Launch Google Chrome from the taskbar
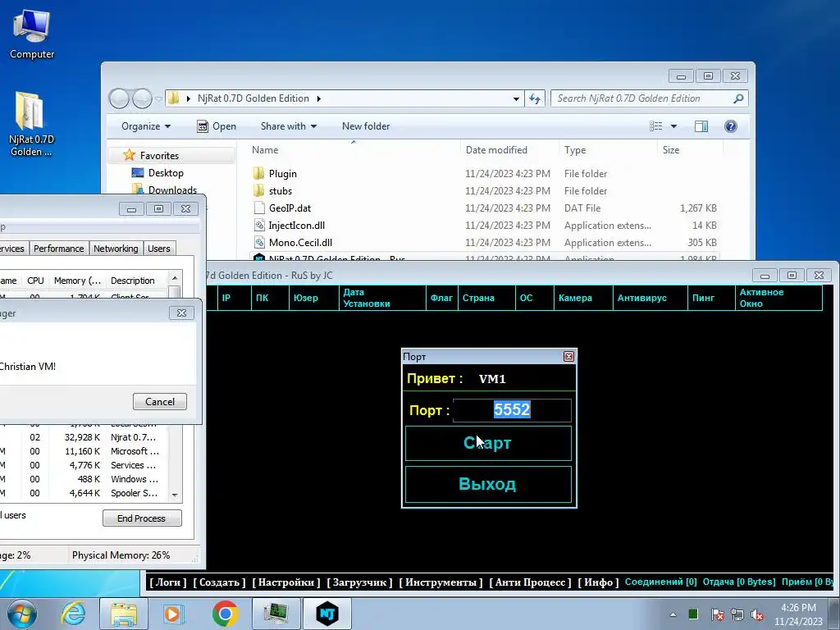 pyautogui.click(x=225, y=614)
